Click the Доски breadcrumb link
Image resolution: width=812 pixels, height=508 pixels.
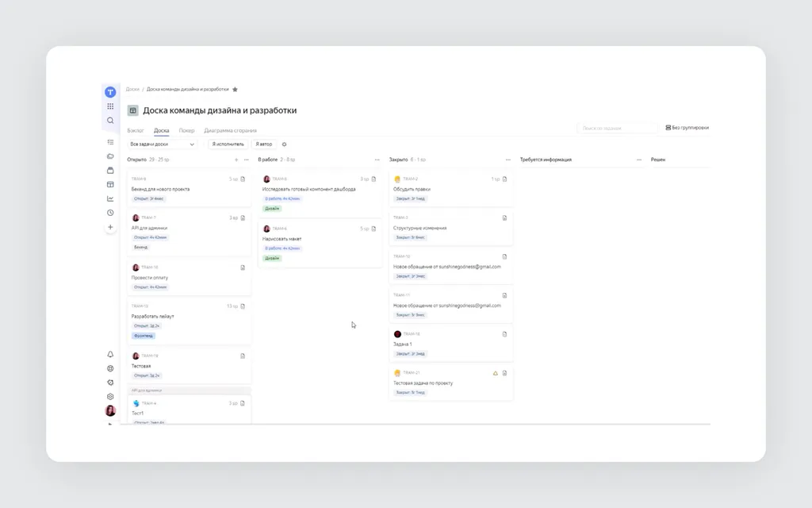tap(132, 89)
